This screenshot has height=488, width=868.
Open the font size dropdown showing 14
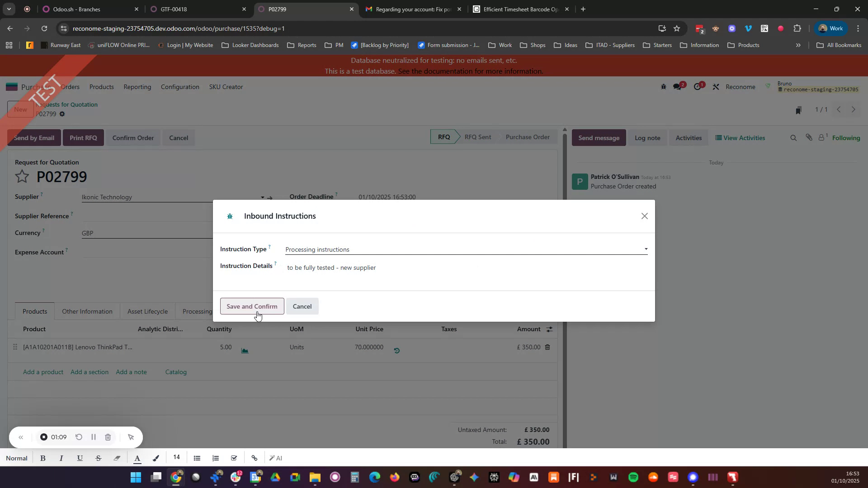tap(176, 457)
